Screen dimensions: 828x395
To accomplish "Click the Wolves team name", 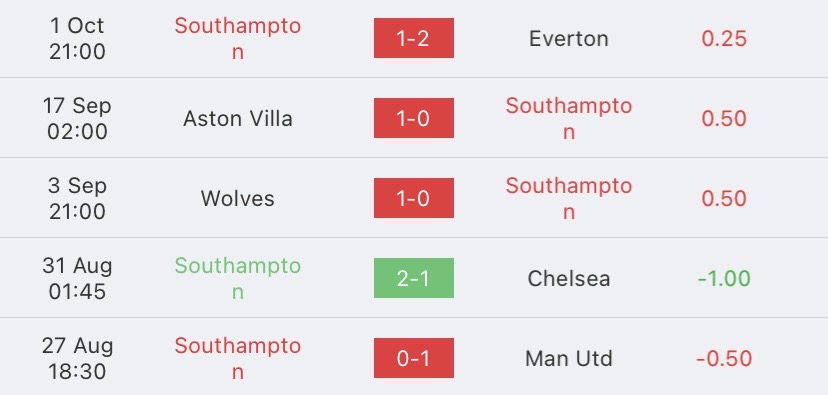I will [238, 199].
